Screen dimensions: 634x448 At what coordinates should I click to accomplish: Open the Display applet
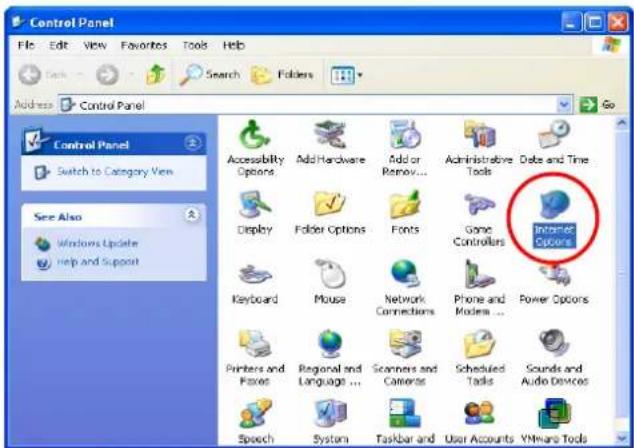255,213
